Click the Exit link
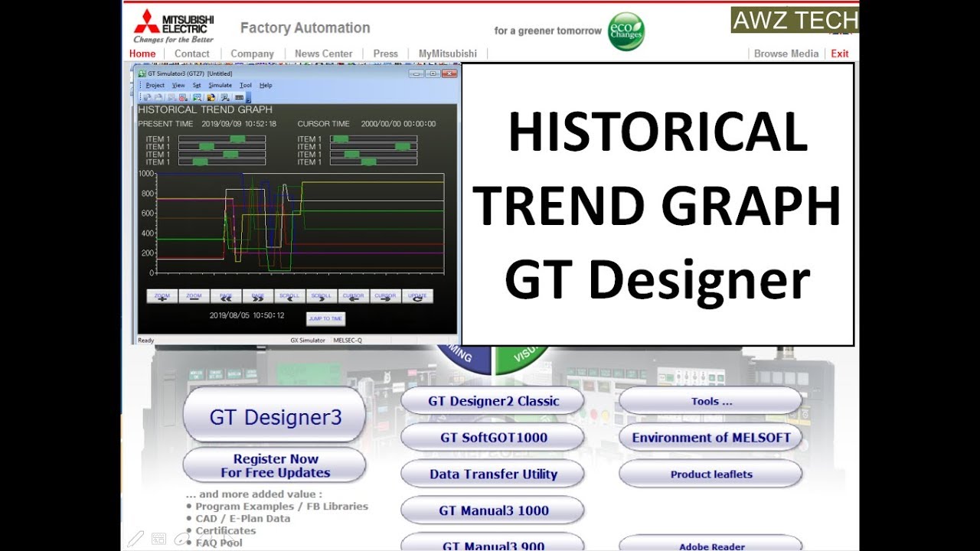Screen dimensions: 980x551 point(840,54)
